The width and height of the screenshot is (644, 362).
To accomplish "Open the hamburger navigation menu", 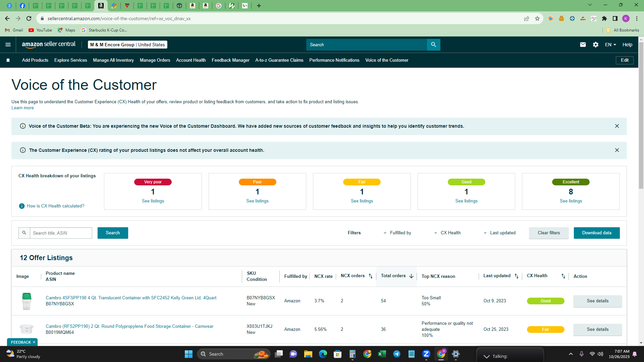I will [x=8, y=45].
